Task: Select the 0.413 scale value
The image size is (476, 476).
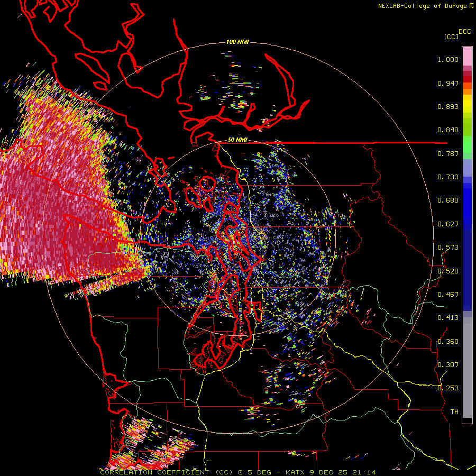Action: [x=448, y=318]
